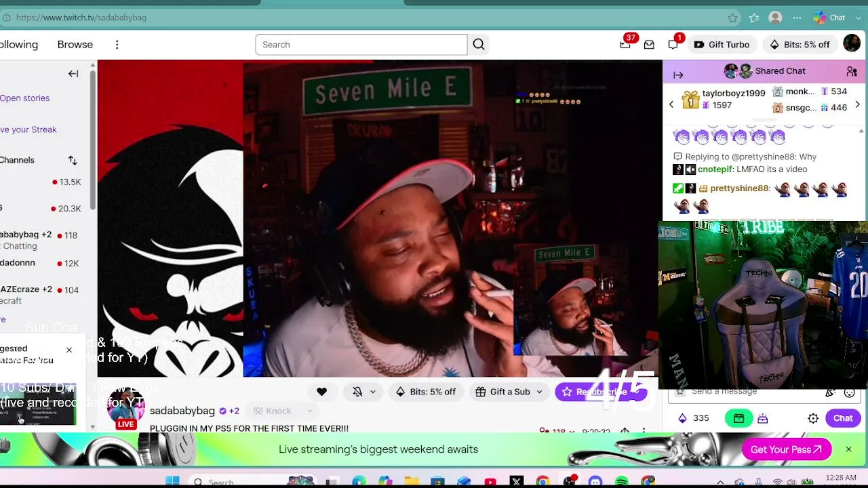This screenshot has width=868, height=488.
Task: Collapse the left sidebar
Action: click(73, 74)
